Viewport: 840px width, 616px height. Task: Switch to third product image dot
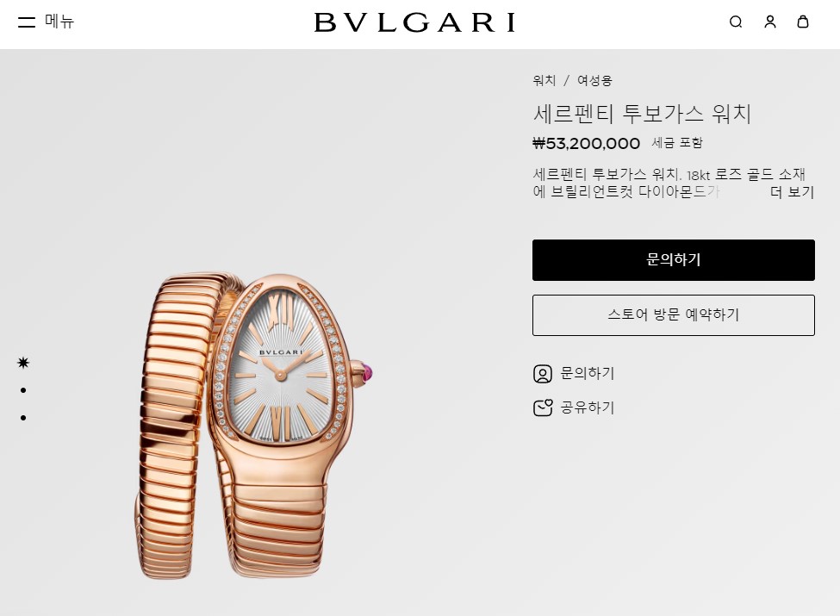click(x=23, y=417)
